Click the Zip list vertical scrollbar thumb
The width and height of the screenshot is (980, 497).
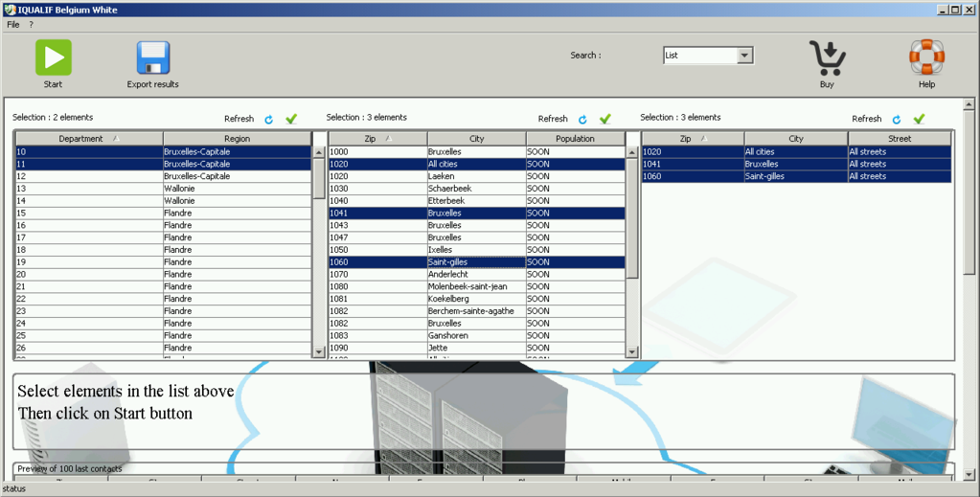pos(632,217)
